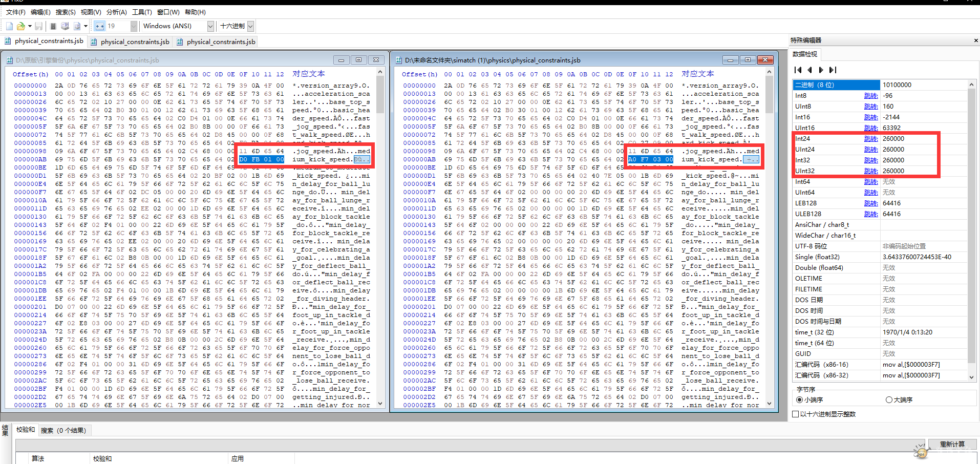980x464 pixels.
Task: Toggle the adaptive bytes-per-row width icon
Action: click(99, 26)
